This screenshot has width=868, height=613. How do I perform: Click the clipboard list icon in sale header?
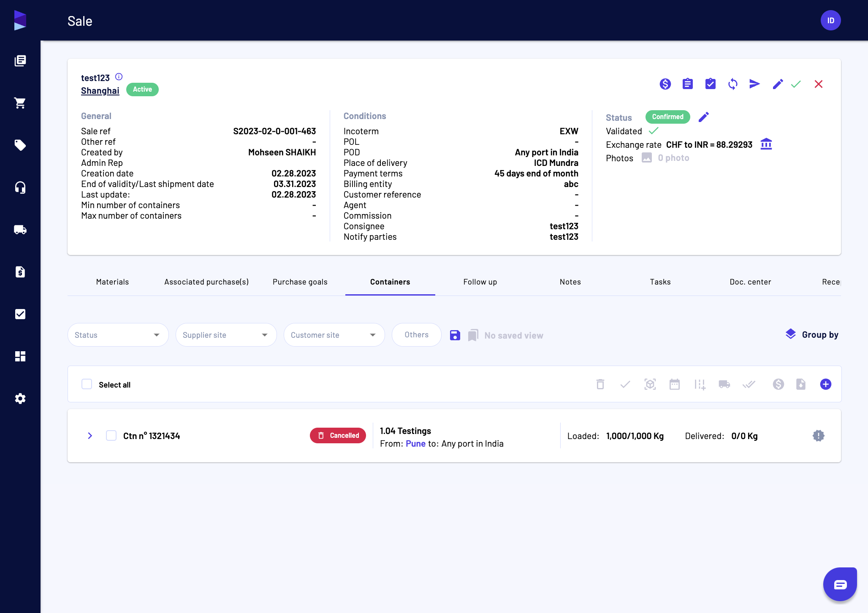tap(688, 84)
